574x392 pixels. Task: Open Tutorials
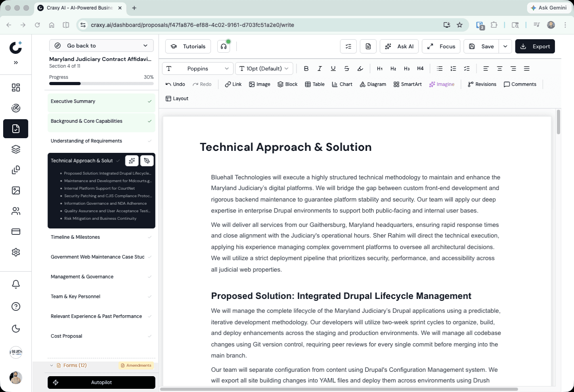(x=188, y=46)
